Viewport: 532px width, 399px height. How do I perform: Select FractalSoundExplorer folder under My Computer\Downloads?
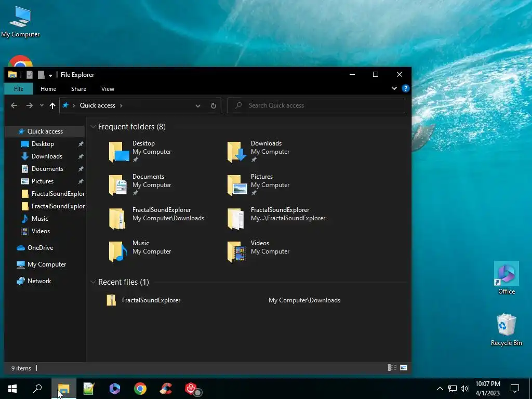(156, 218)
